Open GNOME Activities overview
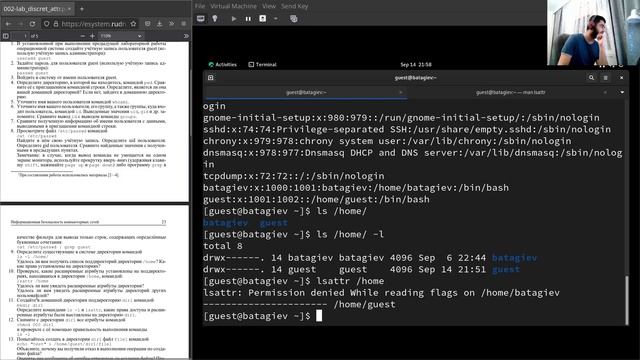Viewport: 640px width, 360px height. point(222,64)
